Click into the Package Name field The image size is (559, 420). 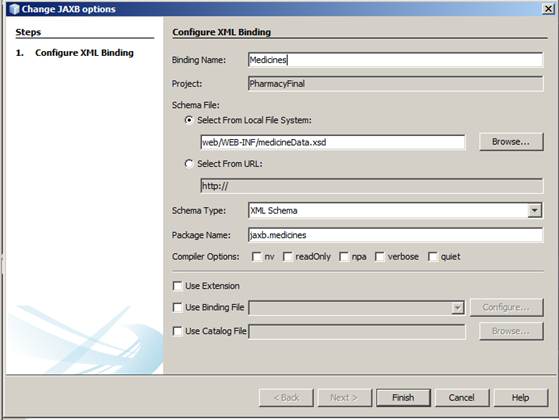396,235
